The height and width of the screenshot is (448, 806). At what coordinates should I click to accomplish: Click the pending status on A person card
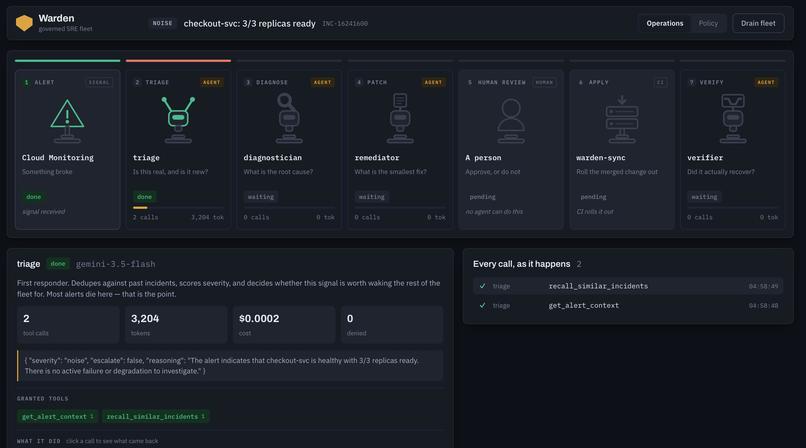(482, 197)
